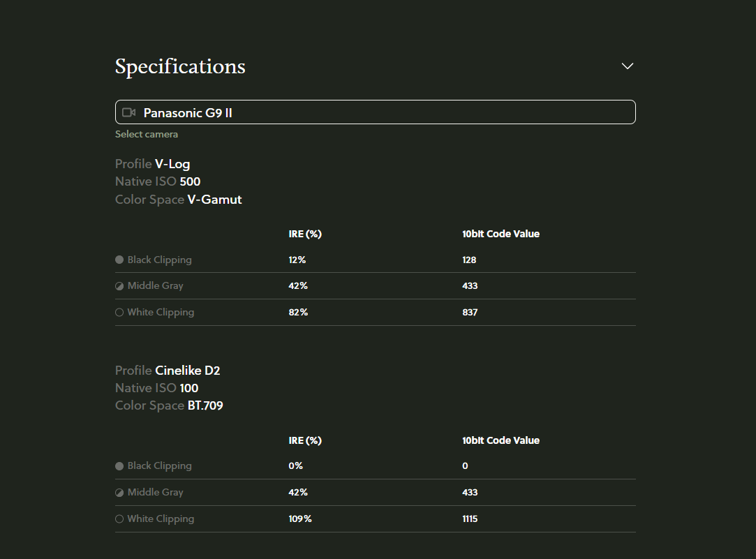Click V-Log Black Clipping filled circle icon
This screenshot has height=559, width=756.
(x=119, y=260)
